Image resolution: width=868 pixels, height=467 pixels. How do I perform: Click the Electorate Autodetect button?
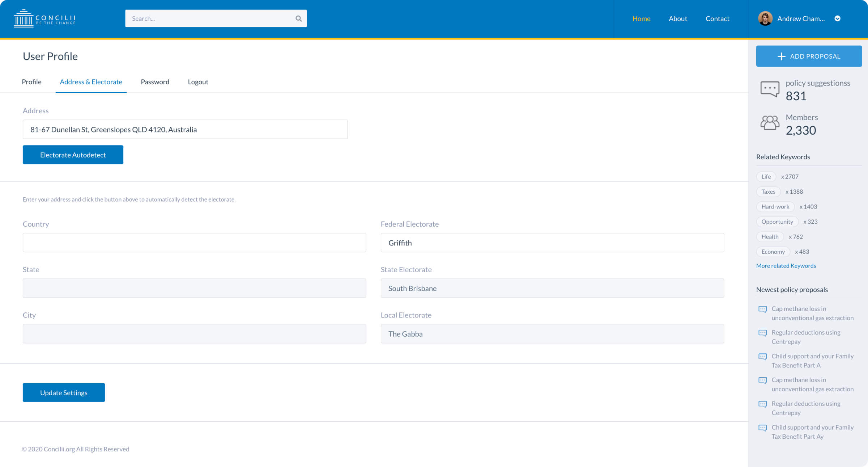73,155
